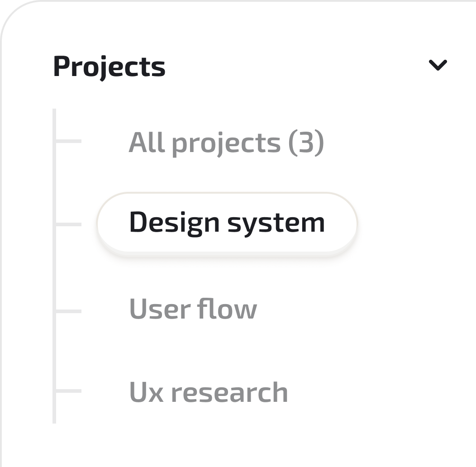
Task: Activate the Design system navigation item
Action: click(227, 223)
